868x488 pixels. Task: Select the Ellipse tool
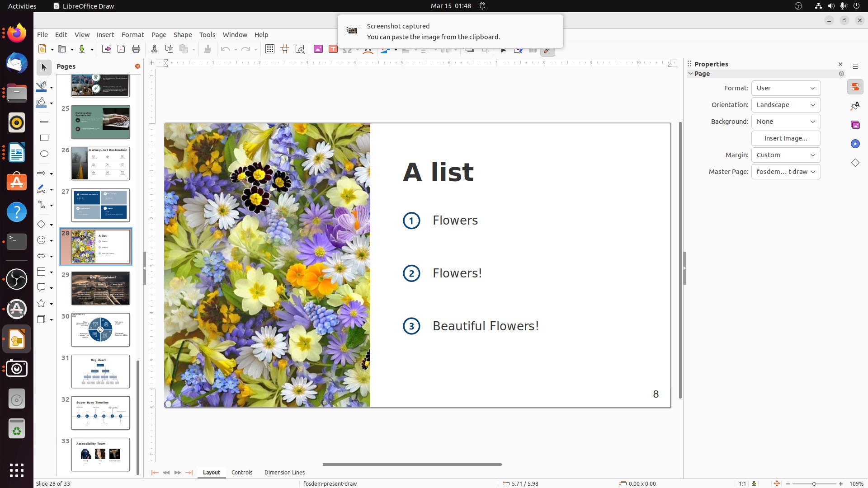click(44, 154)
